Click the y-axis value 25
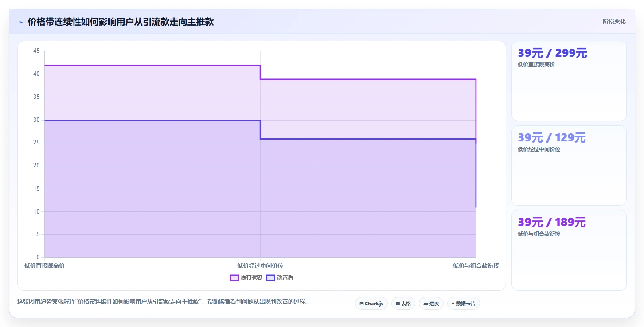The height and width of the screenshot is (327, 644). point(36,143)
